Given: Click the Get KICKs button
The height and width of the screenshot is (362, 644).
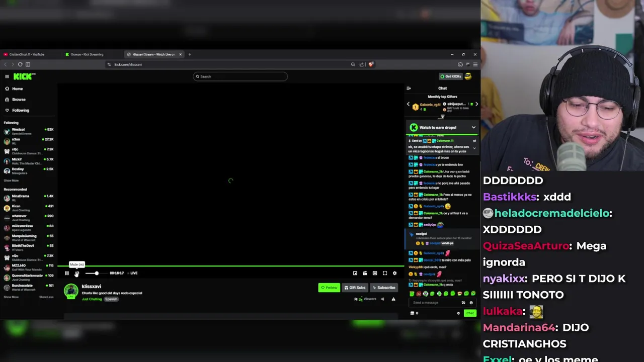Looking at the screenshot, I should (x=450, y=76).
